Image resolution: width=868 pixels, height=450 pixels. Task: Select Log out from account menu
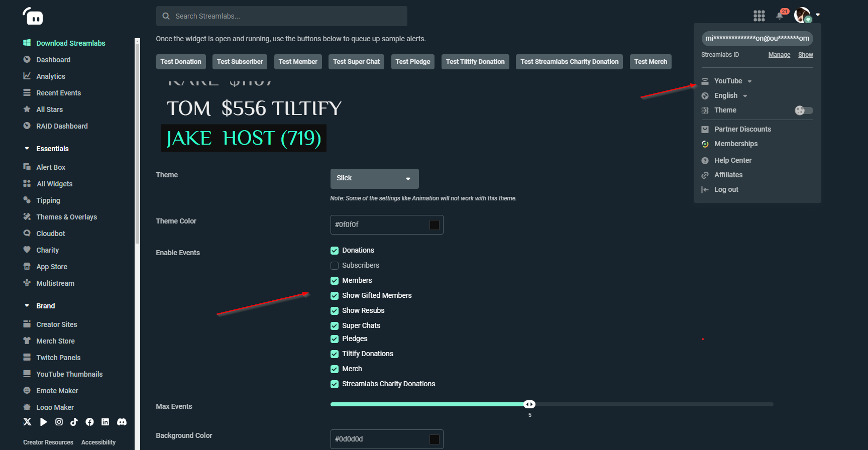(726, 189)
